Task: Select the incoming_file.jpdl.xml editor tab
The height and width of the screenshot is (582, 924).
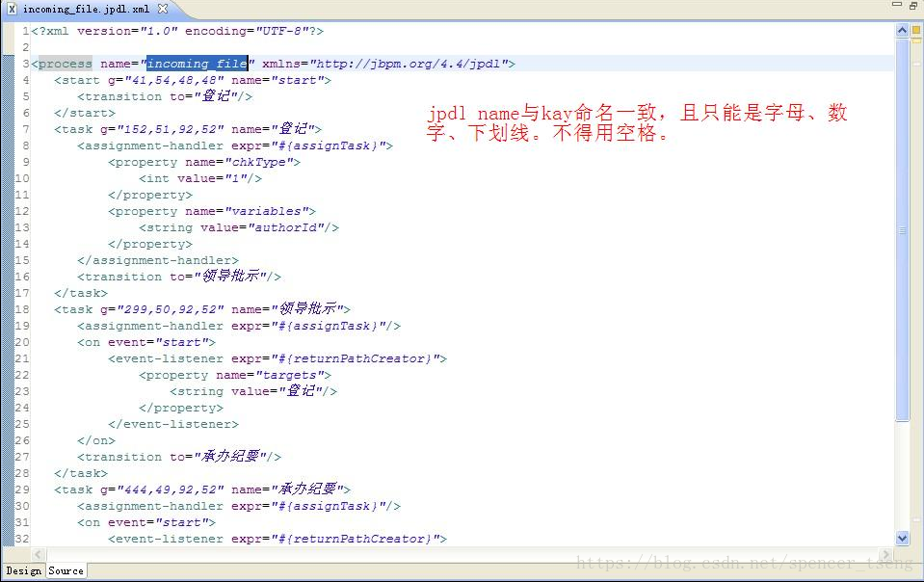Action: pyautogui.click(x=86, y=9)
